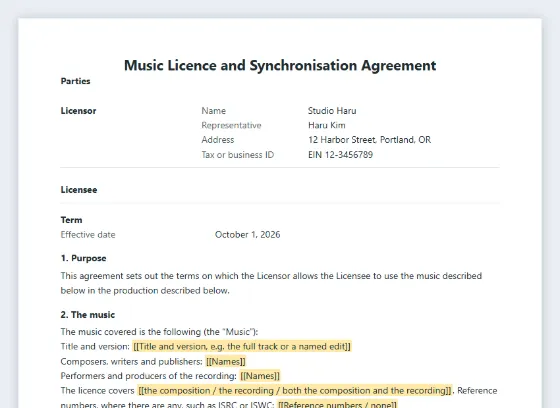Click the Licensor's Name field label

tap(214, 111)
